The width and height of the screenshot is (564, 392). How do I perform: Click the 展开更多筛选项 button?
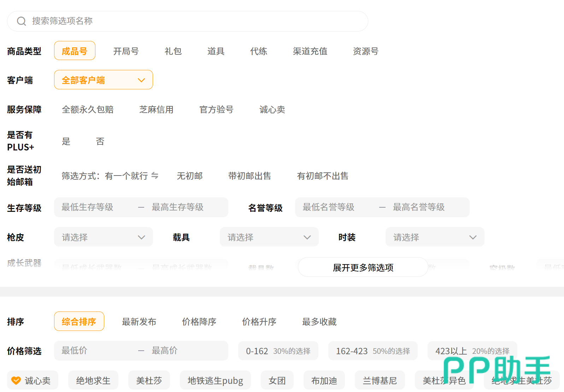(x=363, y=267)
